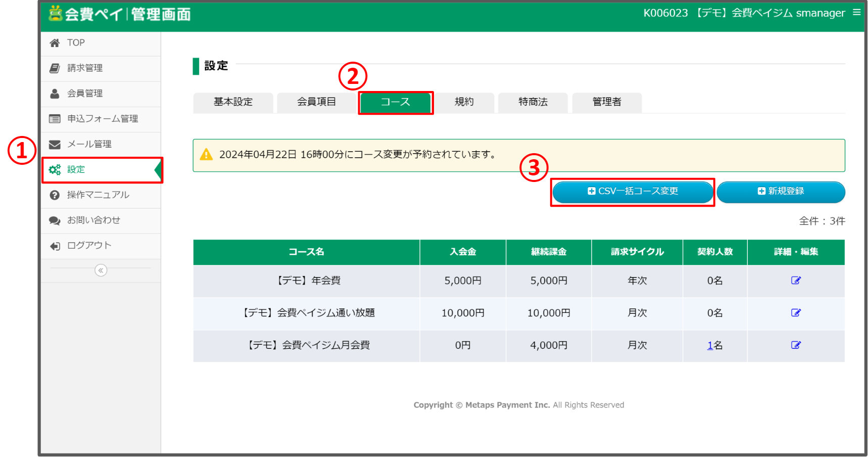Click the 申込フォーム管理 form icon
Screen dimensions: 868x457
click(x=55, y=119)
